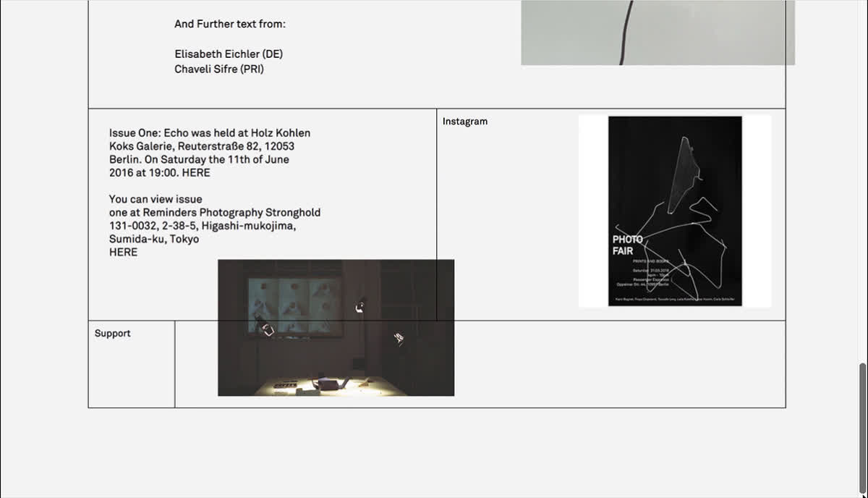The width and height of the screenshot is (868, 498).
Task: Click the dark exhibition room photo
Action: tap(336, 327)
